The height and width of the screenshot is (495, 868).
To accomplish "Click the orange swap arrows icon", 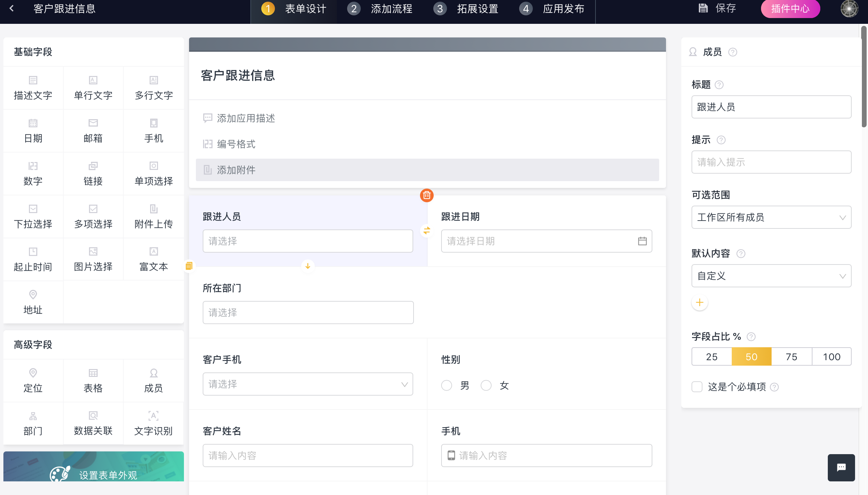I will point(427,230).
